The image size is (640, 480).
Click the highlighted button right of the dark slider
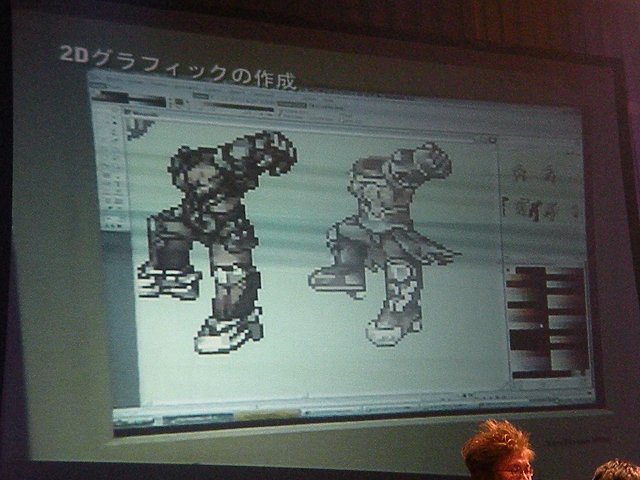pos(292,105)
